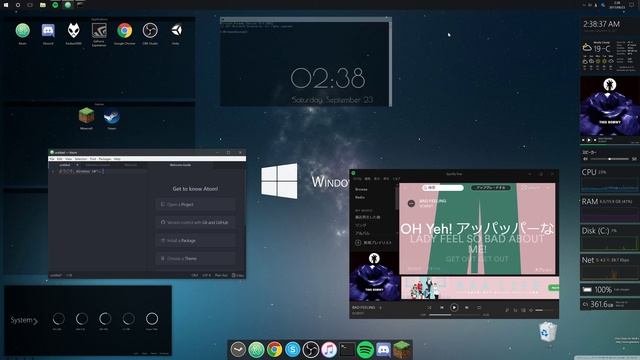Click album art thumbnail in Spotify sidebar

point(374,276)
